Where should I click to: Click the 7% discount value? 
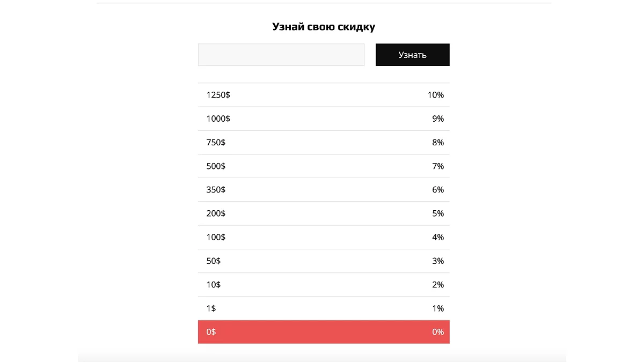tap(438, 166)
